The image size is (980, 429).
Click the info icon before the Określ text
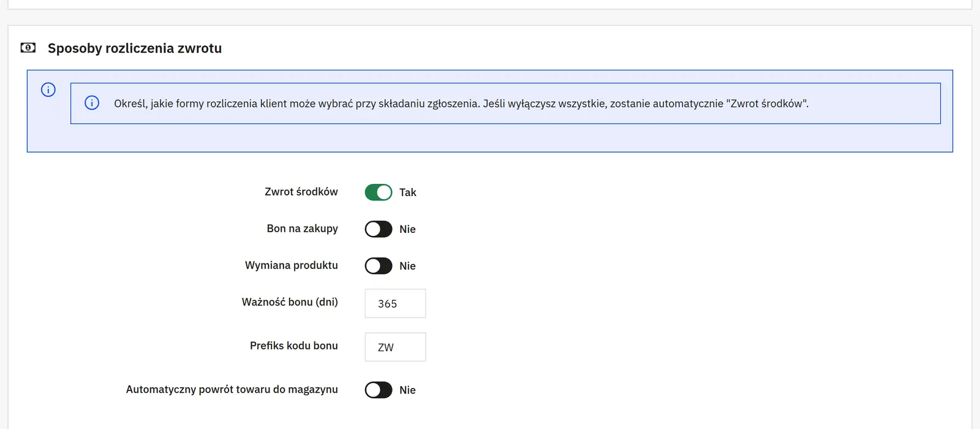(92, 103)
